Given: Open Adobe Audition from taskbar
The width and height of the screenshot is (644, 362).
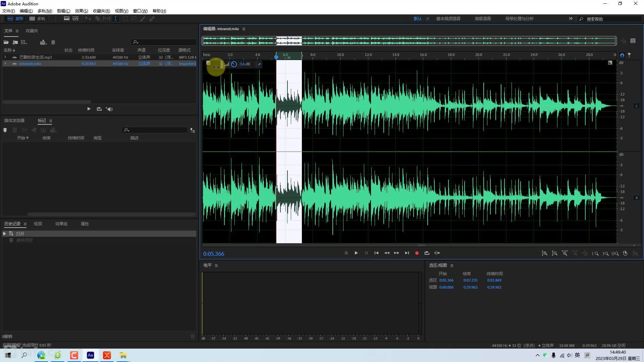Looking at the screenshot, I should pyautogui.click(x=90, y=355).
